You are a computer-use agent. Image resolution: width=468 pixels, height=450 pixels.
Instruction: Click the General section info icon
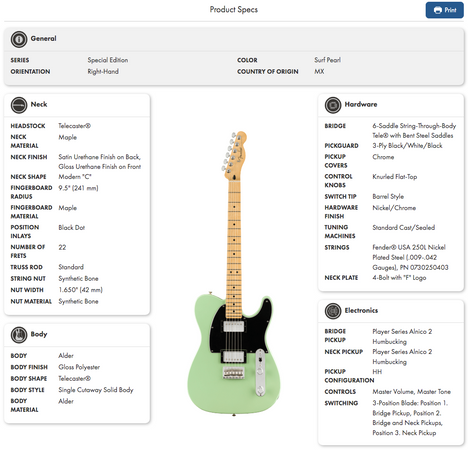(x=19, y=39)
